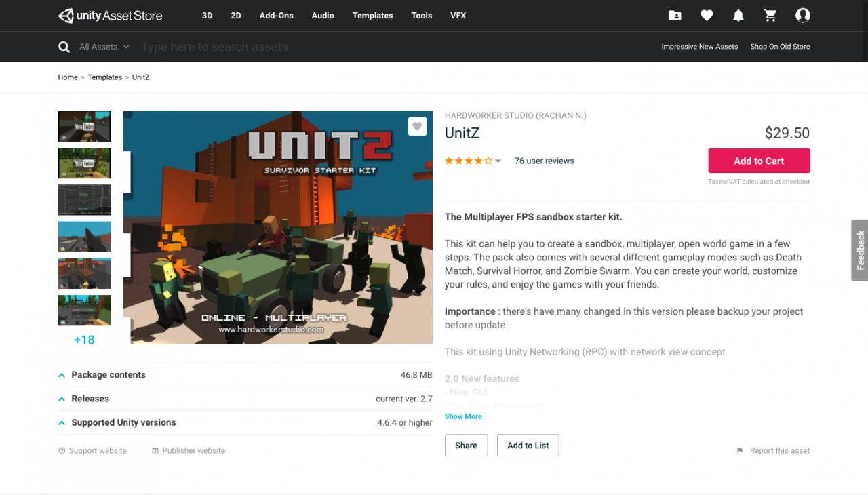
Task: Click the 46.8 MB package size value
Action: point(416,375)
